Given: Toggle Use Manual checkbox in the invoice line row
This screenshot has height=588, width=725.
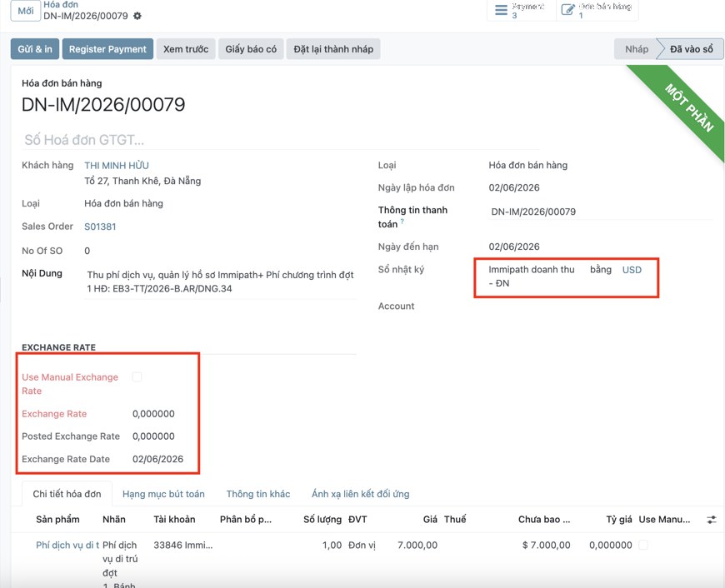Looking at the screenshot, I should coord(643,545).
